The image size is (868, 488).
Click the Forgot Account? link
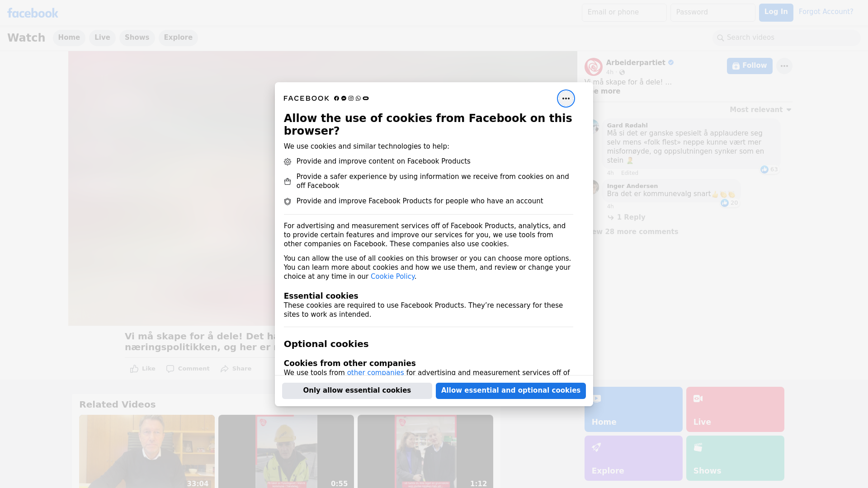(826, 12)
